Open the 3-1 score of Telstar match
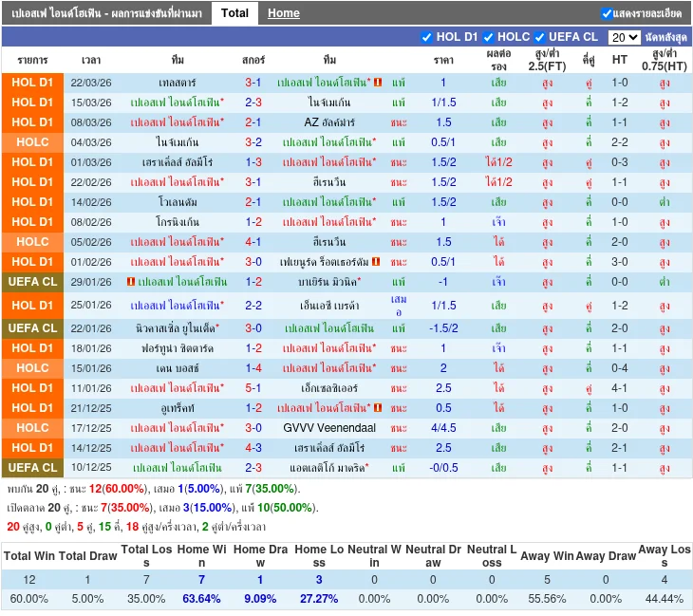The image size is (693, 616). (253, 83)
